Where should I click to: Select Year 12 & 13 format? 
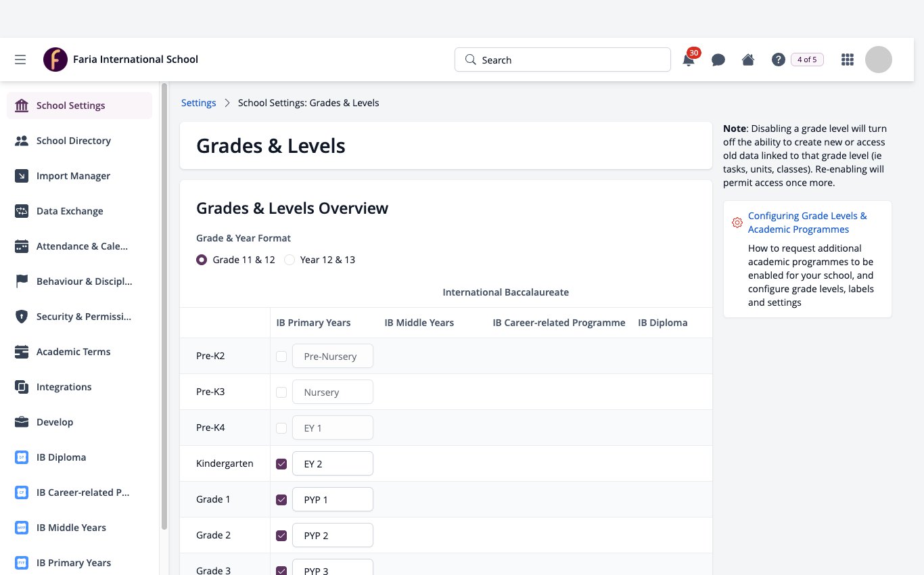[290, 260]
